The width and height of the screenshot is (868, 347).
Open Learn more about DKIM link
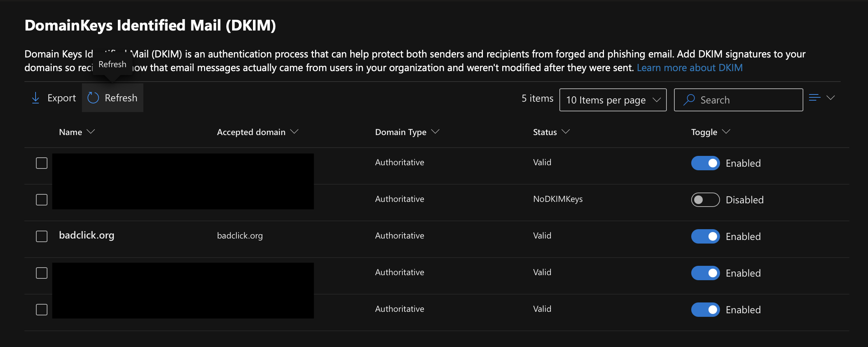coord(689,68)
